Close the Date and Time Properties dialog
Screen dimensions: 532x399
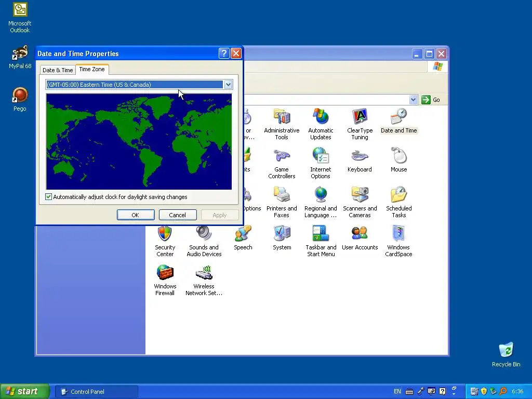click(236, 54)
